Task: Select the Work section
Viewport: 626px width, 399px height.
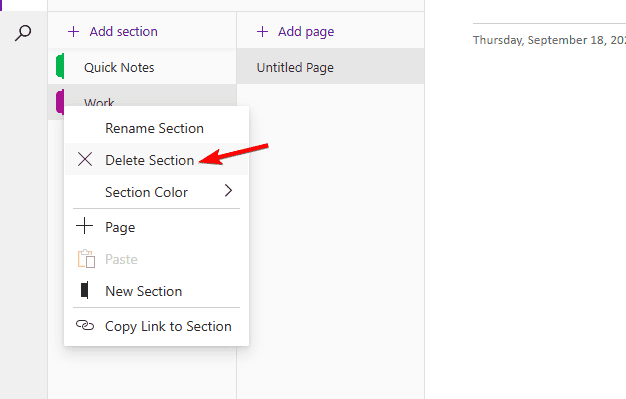Action: pyautogui.click(x=142, y=95)
